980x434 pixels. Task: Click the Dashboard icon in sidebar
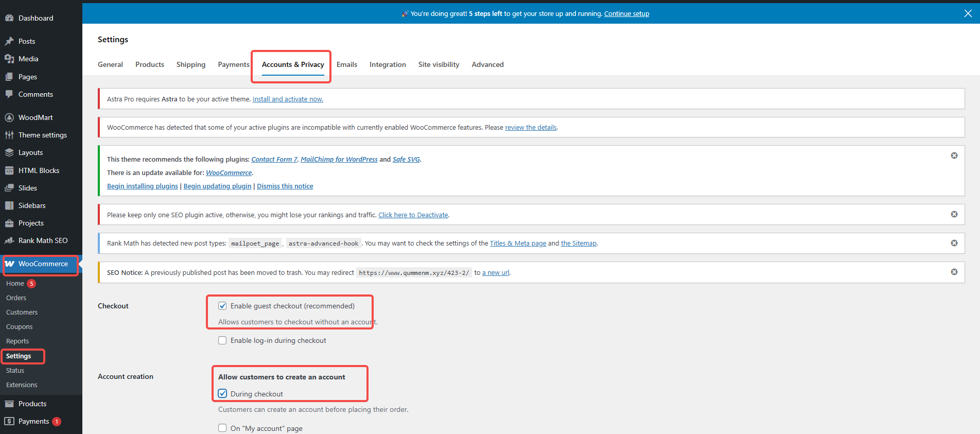9,18
